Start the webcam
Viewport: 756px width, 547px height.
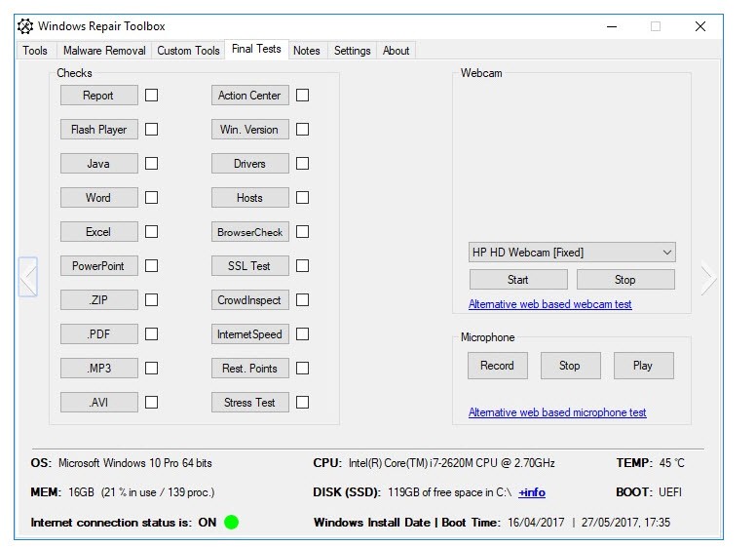point(518,279)
